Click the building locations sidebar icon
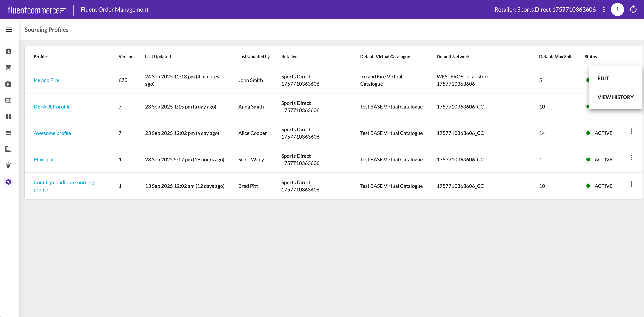The image size is (644, 317). (9, 149)
